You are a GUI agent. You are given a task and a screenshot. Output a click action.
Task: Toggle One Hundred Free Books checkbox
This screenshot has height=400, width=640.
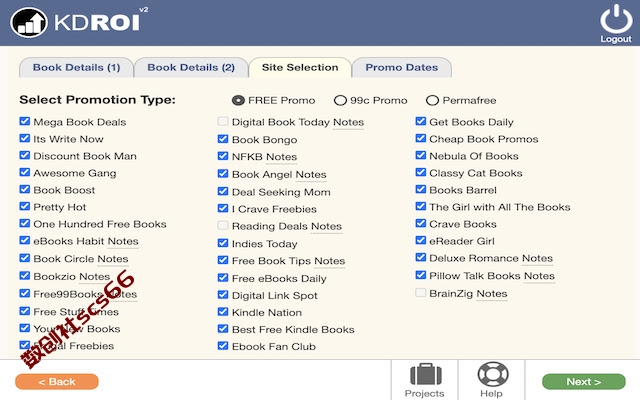(x=24, y=223)
